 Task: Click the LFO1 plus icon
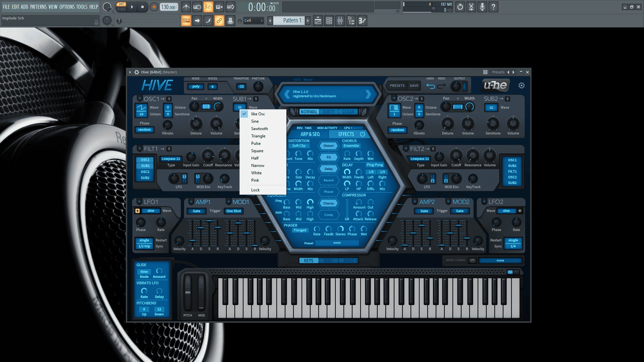click(138, 211)
